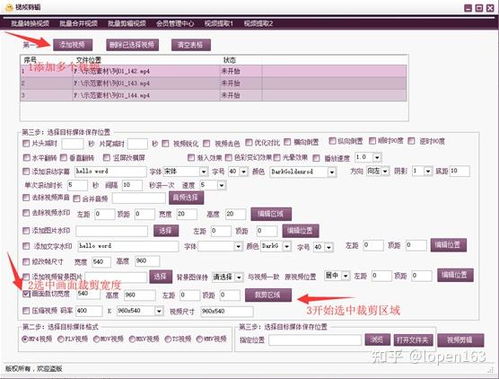Click the 清空表格 button

(191, 45)
